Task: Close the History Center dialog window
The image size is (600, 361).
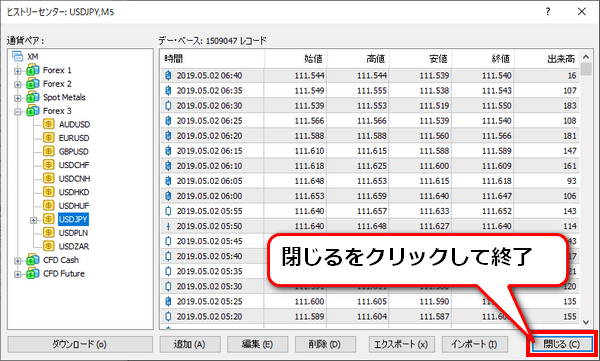Action: (x=582, y=12)
